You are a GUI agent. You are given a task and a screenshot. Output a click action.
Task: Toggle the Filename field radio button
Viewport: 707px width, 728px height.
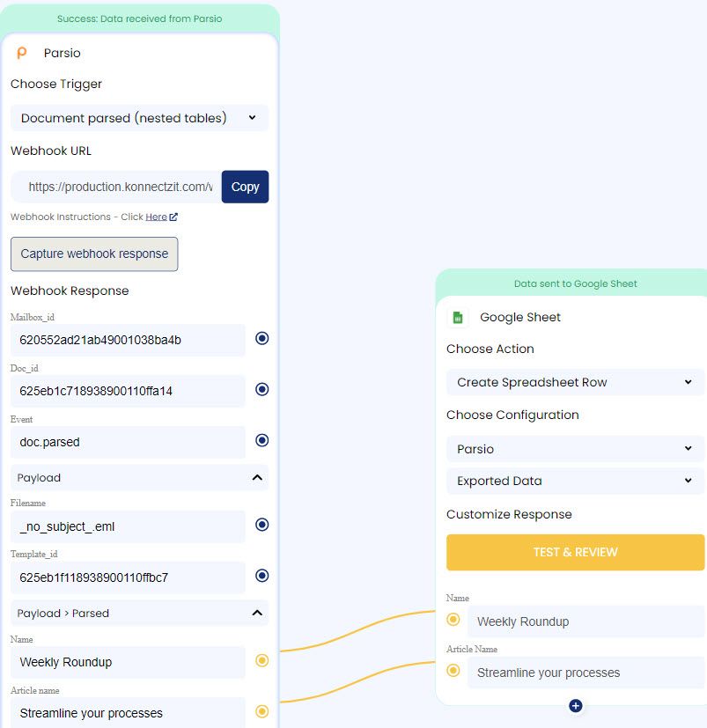tap(261, 526)
